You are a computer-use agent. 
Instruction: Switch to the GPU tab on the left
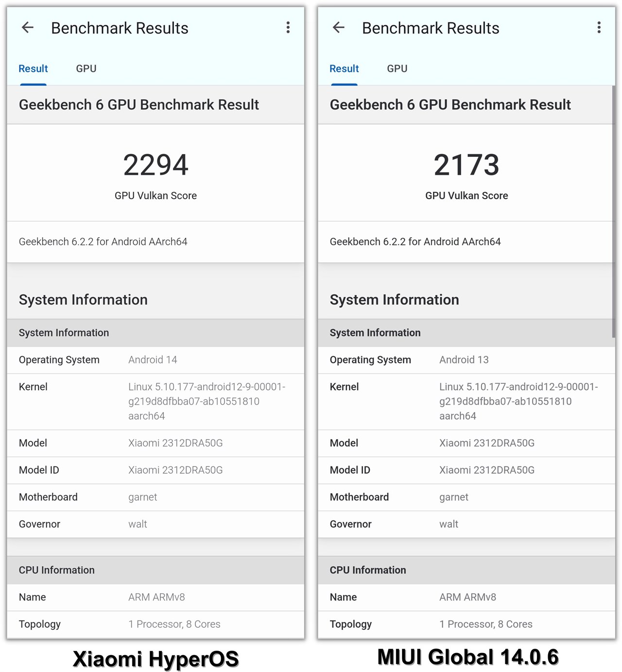click(86, 69)
